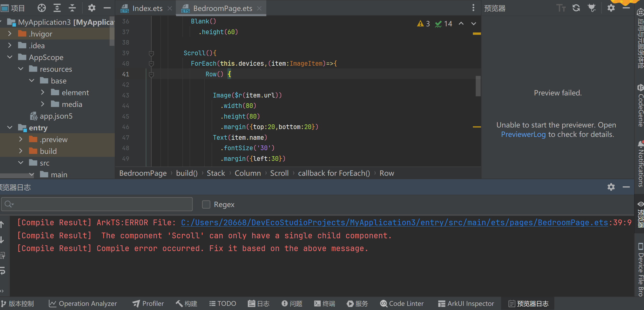Open the 终端 tool window
Viewport: 644px width, 310px height.
coord(325,303)
